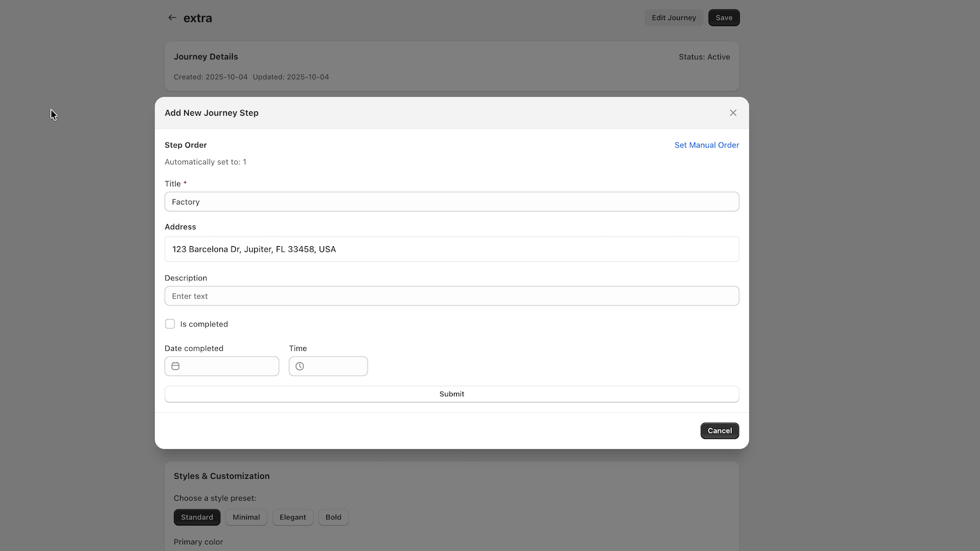Open the date picker calendar icon
Image resolution: width=980 pixels, height=551 pixels.
pos(176,365)
